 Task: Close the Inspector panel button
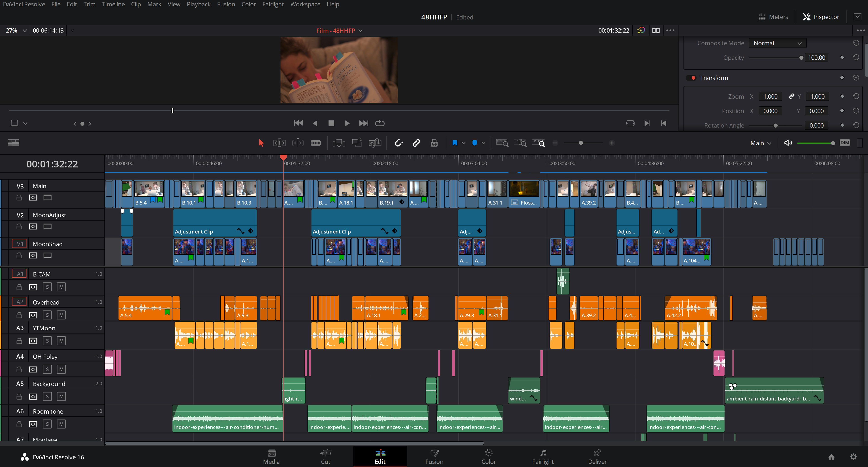pyautogui.click(x=821, y=17)
